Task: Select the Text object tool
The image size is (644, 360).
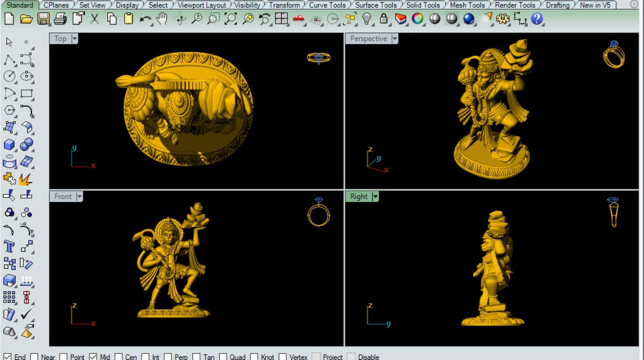Action: tap(9, 246)
